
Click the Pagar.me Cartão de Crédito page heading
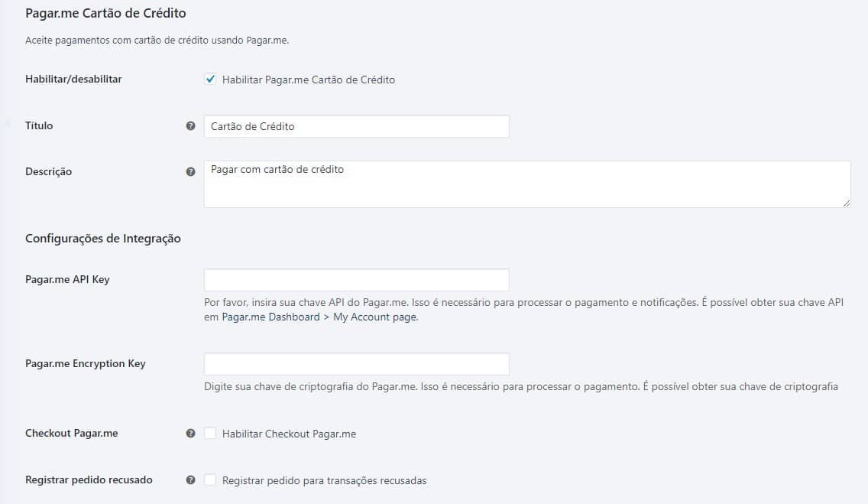tap(105, 13)
